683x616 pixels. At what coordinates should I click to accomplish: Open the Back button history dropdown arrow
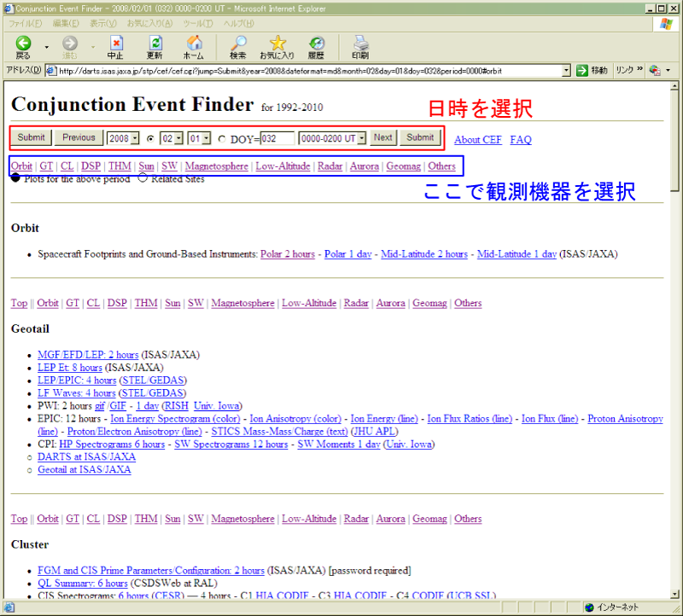click(47, 47)
